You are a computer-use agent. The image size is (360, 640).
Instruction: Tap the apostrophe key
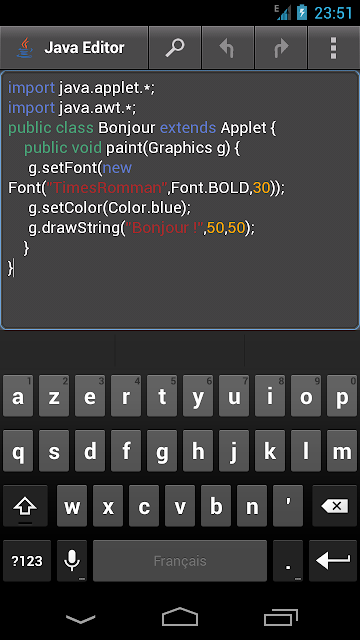pos(288,506)
